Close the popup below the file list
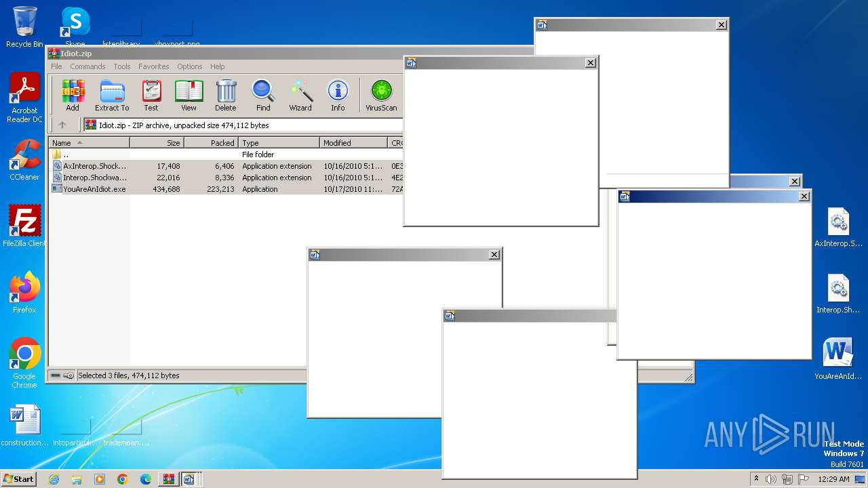Image resolution: width=868 pixels, height=488 pixels. (x=494, y=254)
